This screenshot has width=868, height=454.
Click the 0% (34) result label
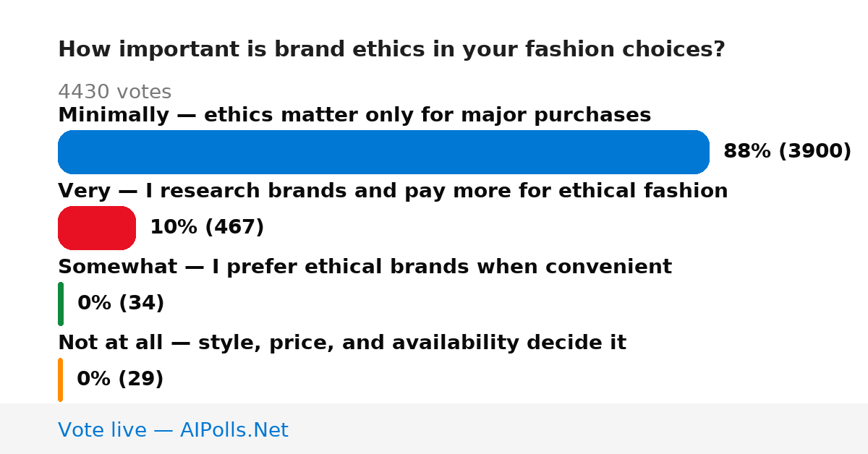(x=121, y=304)
